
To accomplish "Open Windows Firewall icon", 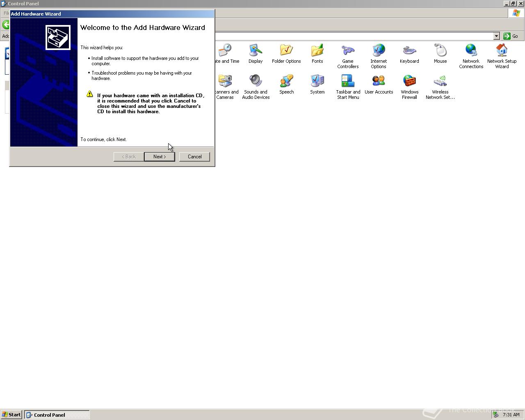I will [409, 82].
